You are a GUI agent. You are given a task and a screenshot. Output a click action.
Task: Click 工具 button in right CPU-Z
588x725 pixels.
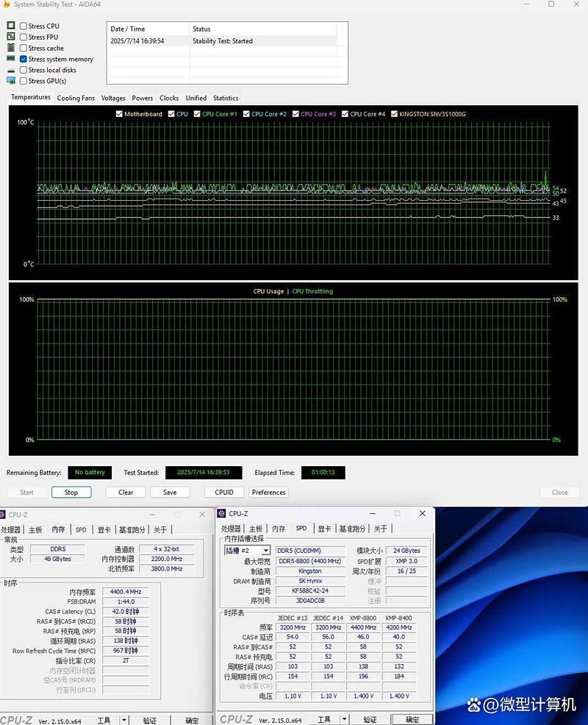click(324, 719)
